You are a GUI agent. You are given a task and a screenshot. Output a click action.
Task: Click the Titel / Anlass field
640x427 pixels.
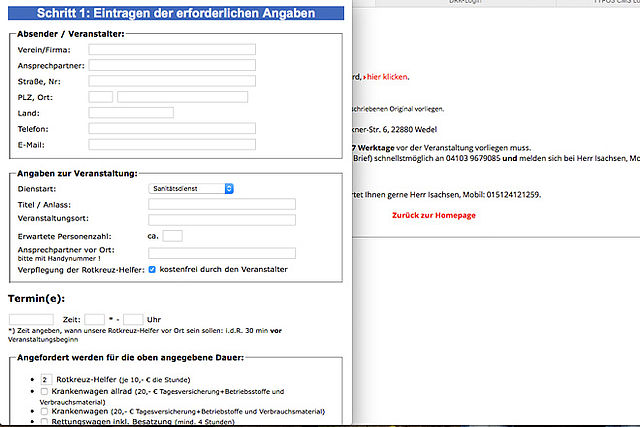(x=222, y=204)
